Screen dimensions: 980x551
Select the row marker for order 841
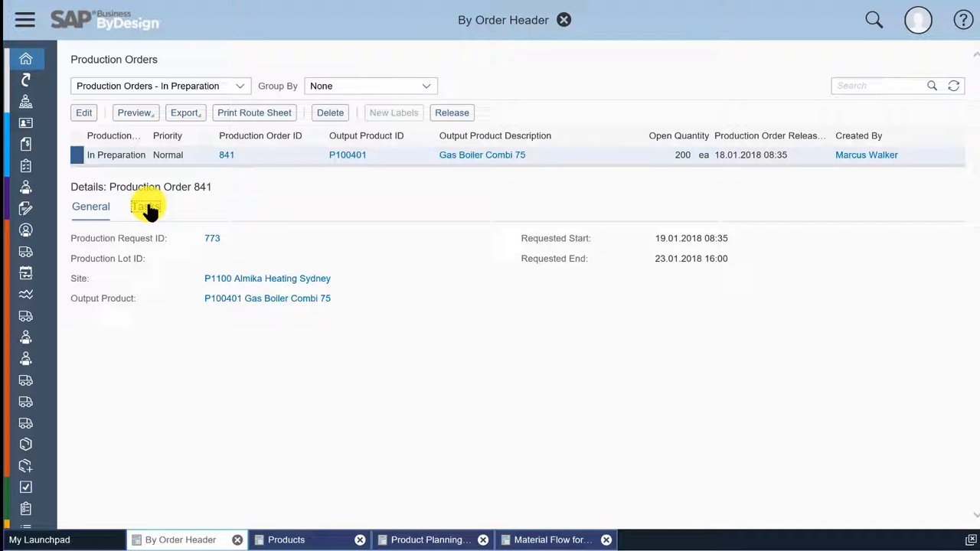pos(77,155)
